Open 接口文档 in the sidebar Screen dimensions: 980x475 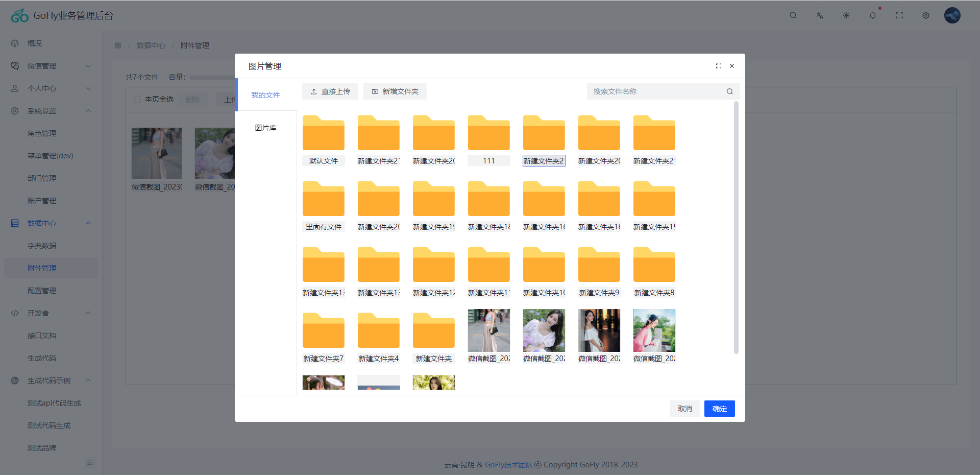(x=51, y=336)
